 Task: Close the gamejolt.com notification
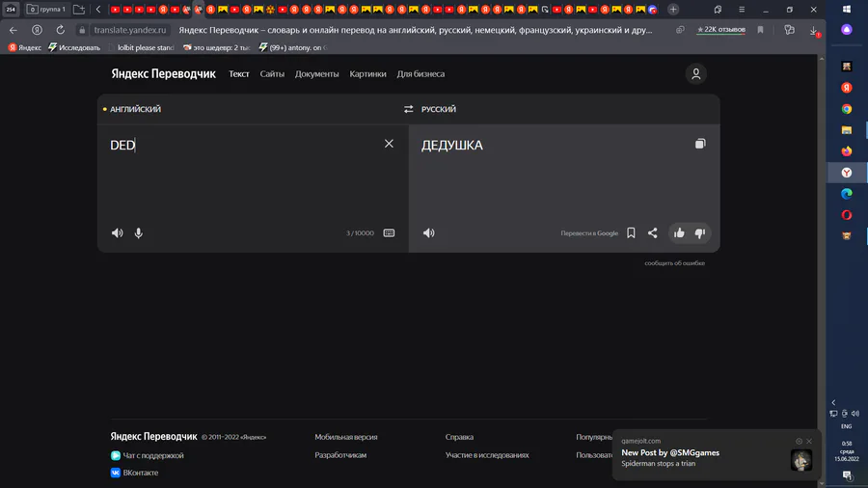click(x=809, y=441)
